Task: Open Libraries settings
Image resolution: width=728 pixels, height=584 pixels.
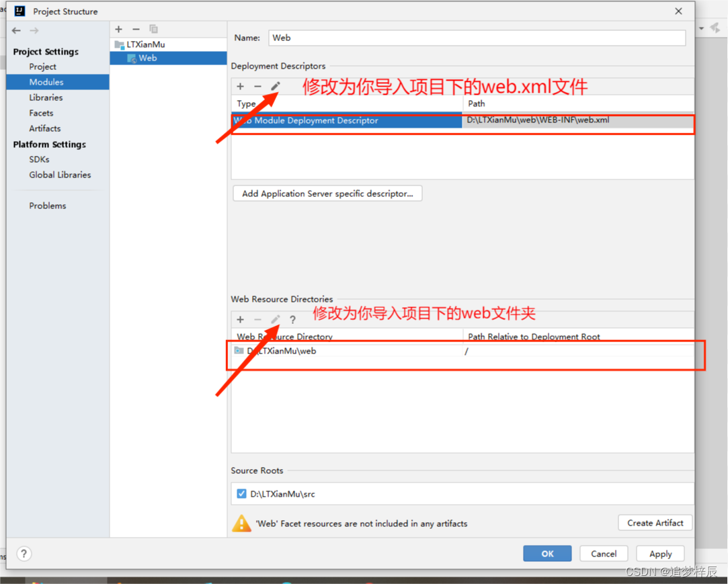Action: pos(46,97)
